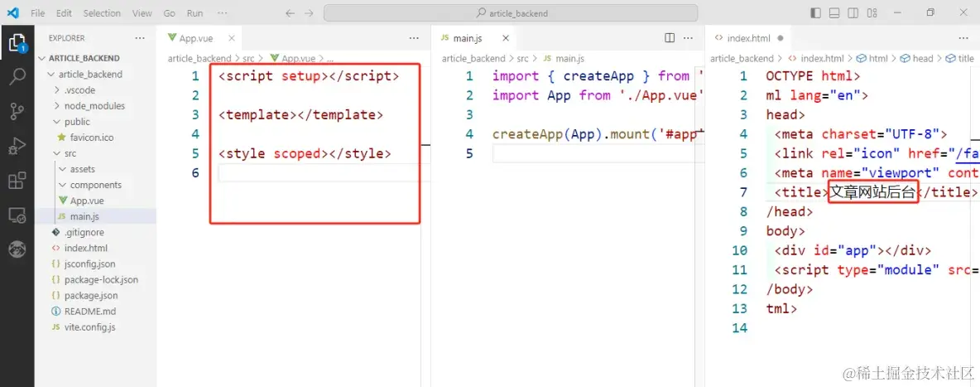980x387 pixels.
Task: Go back using the left arrow
Action: click(290, 13)
